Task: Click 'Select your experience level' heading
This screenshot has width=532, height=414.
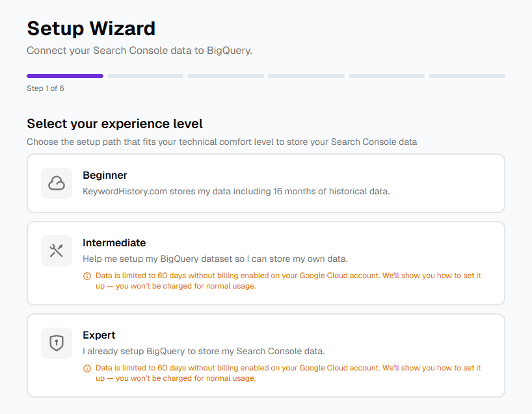Action: pos(114,123)
